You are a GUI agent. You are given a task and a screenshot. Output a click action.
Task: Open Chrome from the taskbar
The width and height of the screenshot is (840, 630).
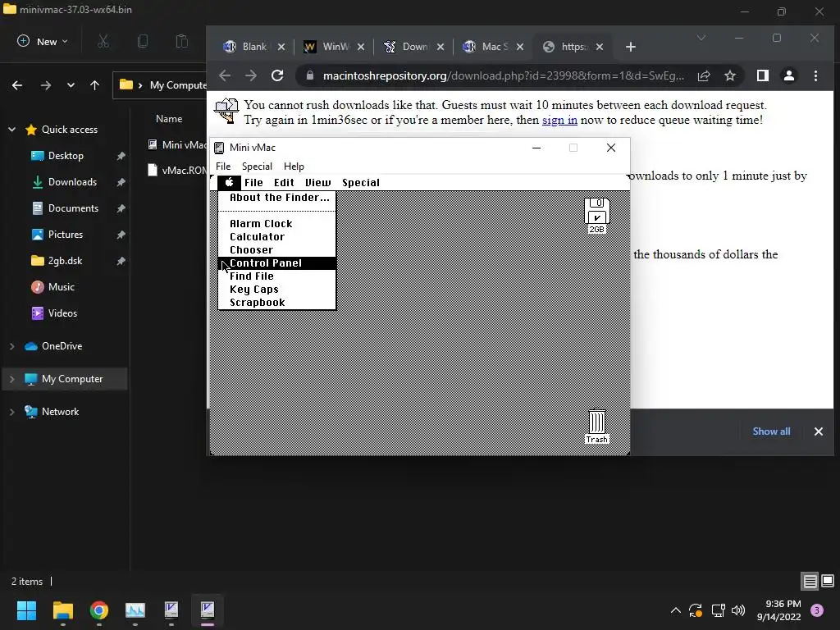pos(99,610)
